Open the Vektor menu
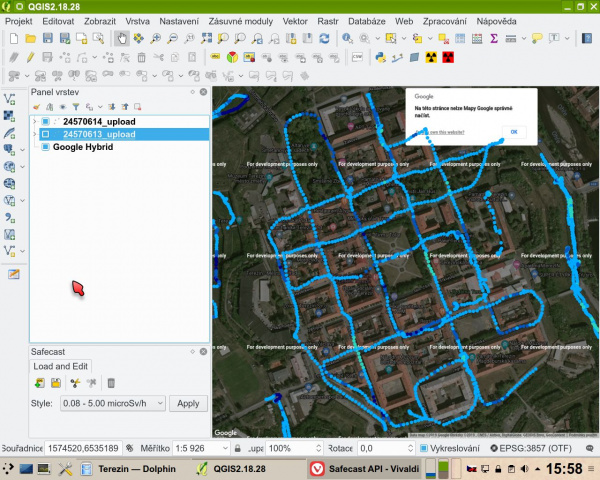This screenshot has width=600, height=480. pyautogui.click(x=295, y=21)
